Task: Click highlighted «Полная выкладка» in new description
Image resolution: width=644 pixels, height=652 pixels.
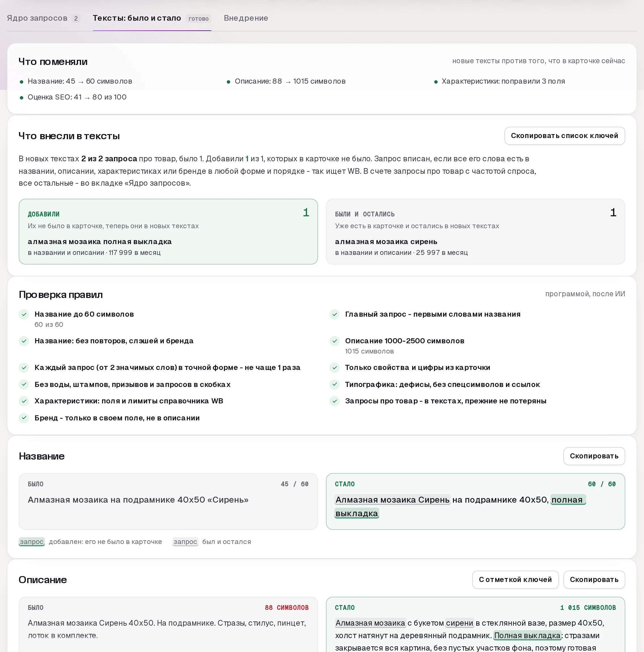Action: point(527,636)
